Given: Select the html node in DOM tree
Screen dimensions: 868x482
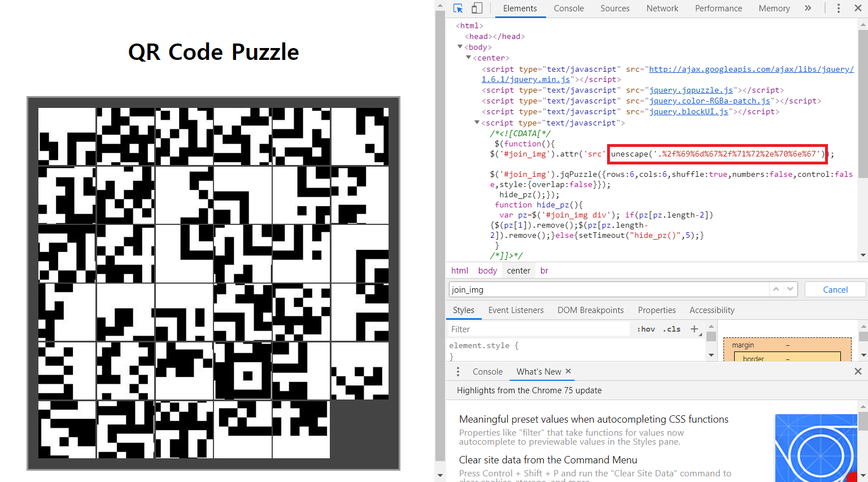Looking at the screenshot, I should [x=469, y=25].
